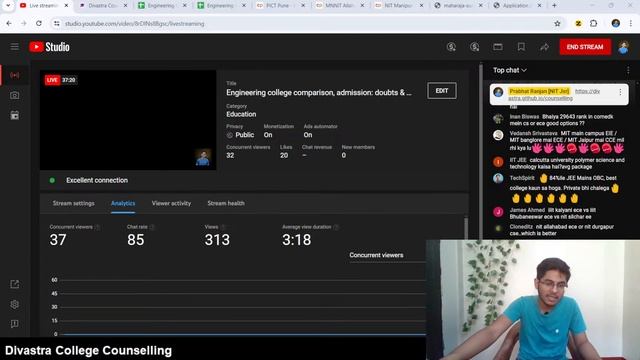
Task: Go back with the browser back arrow
Action: point(9,24)
